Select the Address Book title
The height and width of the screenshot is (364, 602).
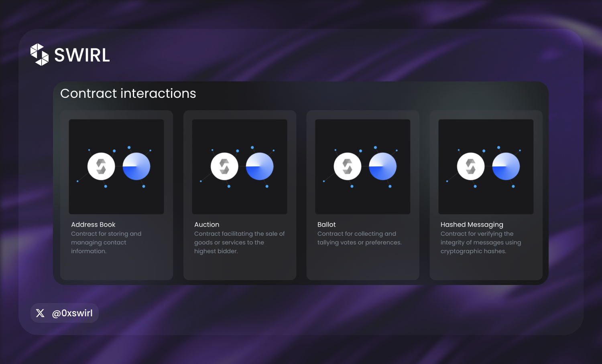[93, 224]
